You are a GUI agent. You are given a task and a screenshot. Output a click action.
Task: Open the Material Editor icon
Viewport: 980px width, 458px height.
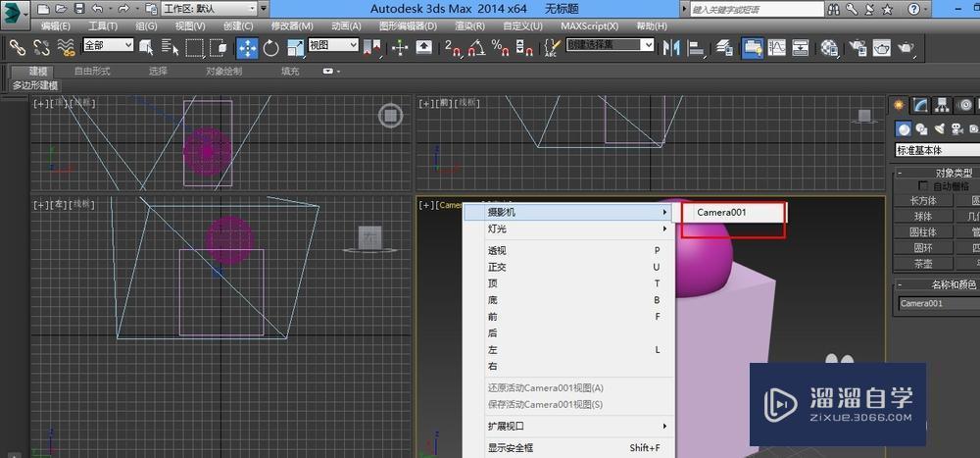coord(829,47)
